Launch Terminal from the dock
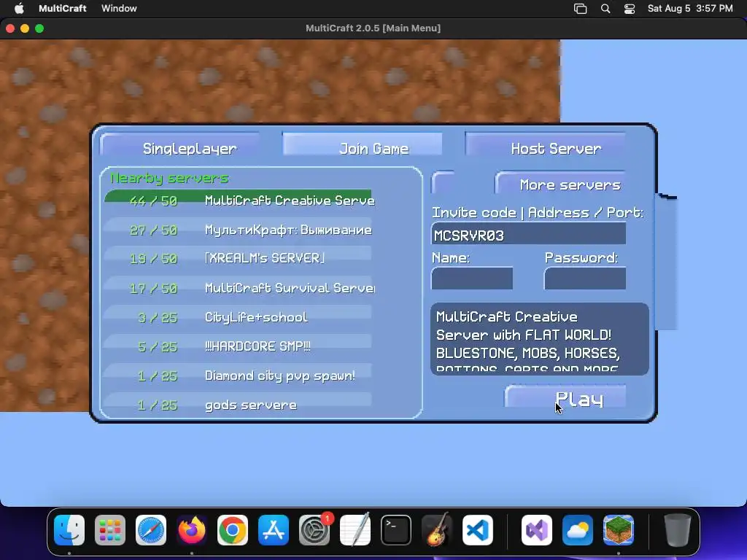The image size is (747, 560). click(x=396, y=530)
